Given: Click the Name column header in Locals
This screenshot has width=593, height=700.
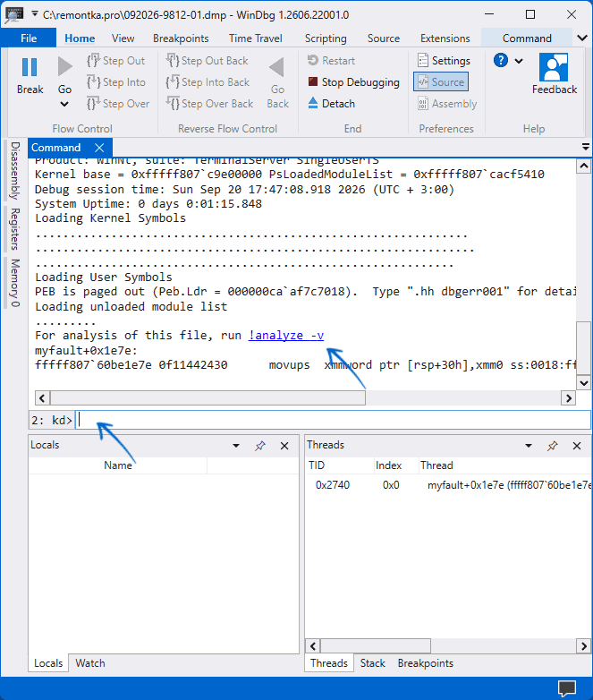Looking at the screenshot, I should click(118, 465).
